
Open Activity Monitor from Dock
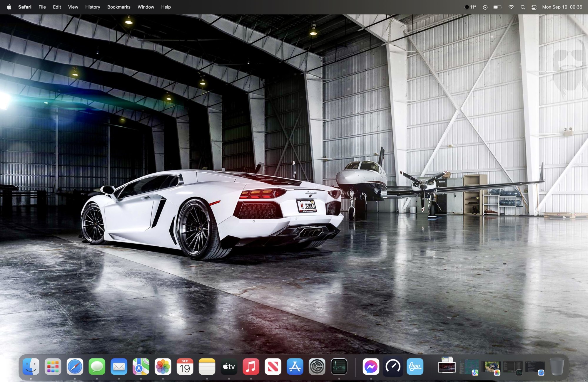339,366
